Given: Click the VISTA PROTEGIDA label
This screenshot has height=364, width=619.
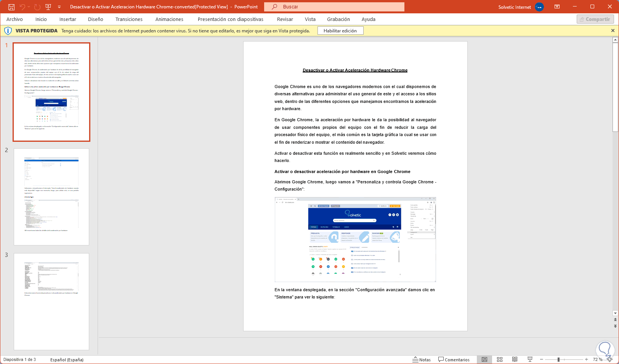Looking at the screenshot, I should click(x=37, y=31).
